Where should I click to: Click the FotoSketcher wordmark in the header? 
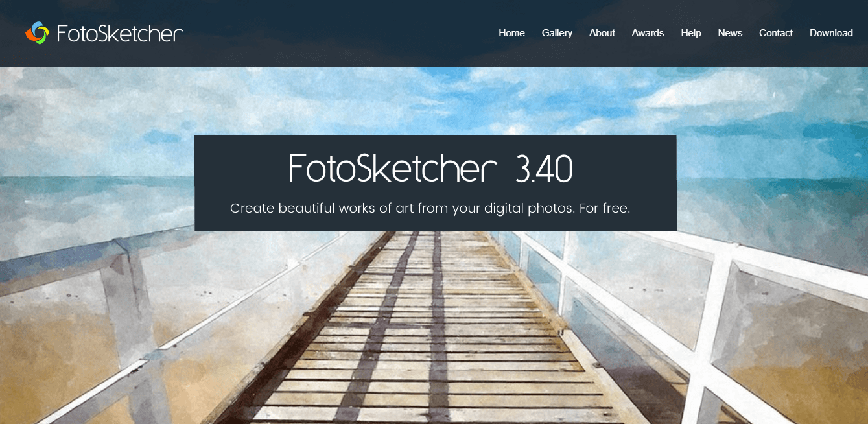coord(120,33)
